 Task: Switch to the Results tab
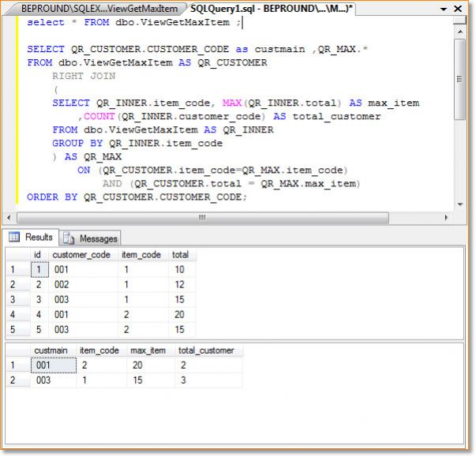tap(38, 238)
